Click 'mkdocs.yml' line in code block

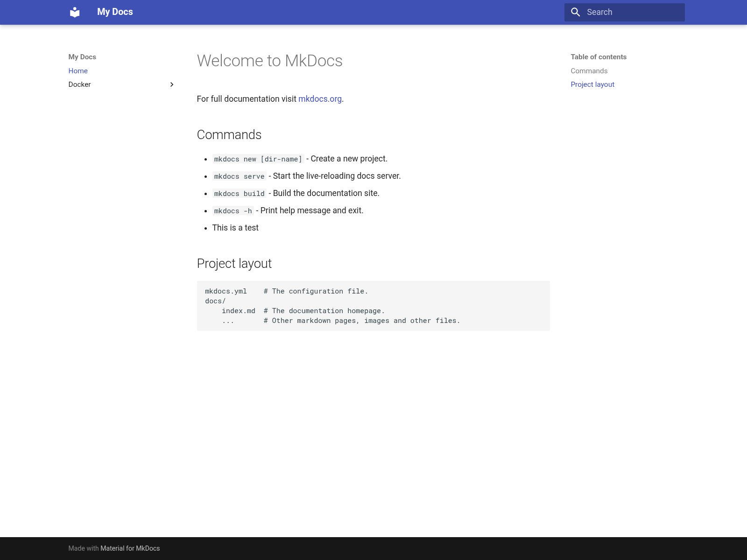point(287,291)
